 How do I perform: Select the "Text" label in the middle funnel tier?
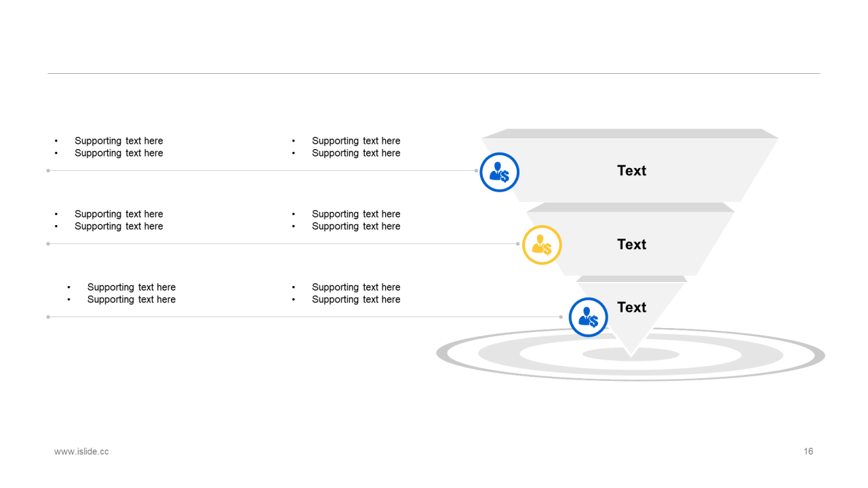(631, 245)
